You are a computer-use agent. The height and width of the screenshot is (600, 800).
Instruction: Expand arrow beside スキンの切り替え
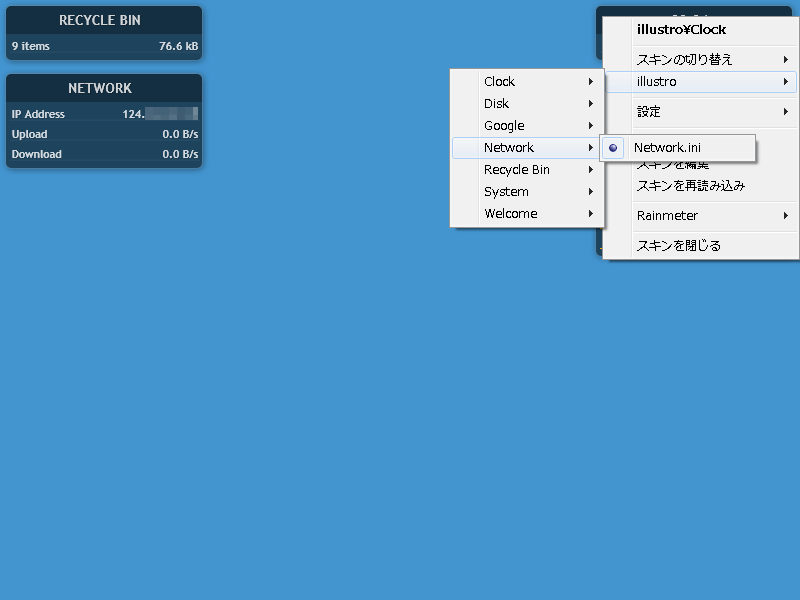tap(786, 60)
